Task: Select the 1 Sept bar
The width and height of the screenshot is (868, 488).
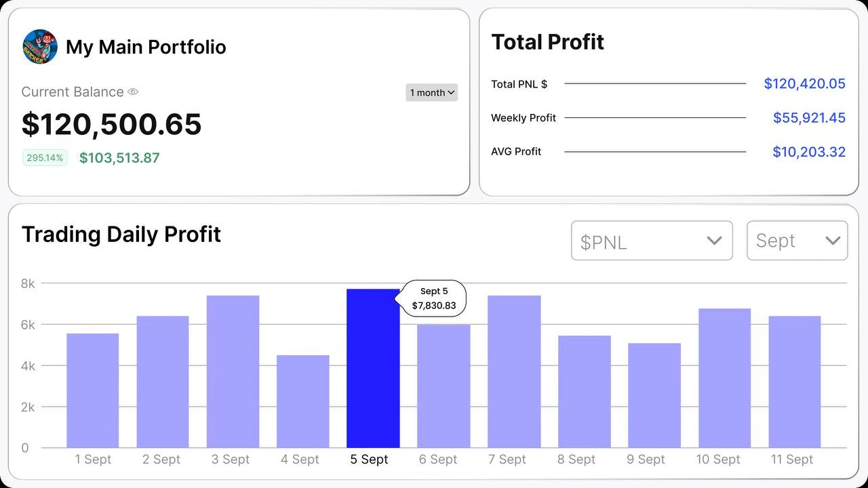Action: pos(93,390)
